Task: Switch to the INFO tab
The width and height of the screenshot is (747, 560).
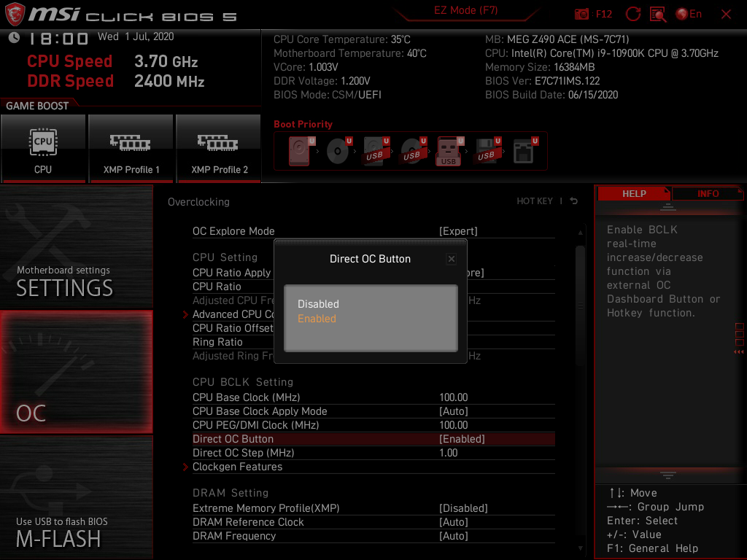Action: tap(708, 193)
